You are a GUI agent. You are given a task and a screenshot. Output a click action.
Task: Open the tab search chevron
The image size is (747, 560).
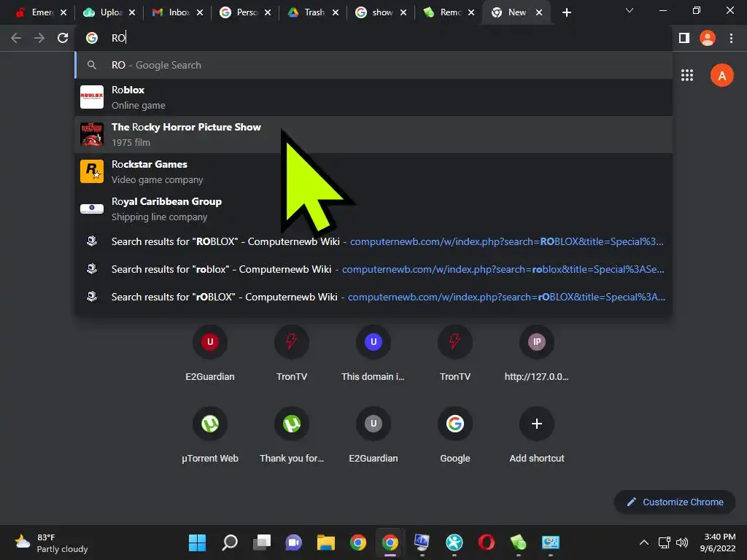coord(630,10)
